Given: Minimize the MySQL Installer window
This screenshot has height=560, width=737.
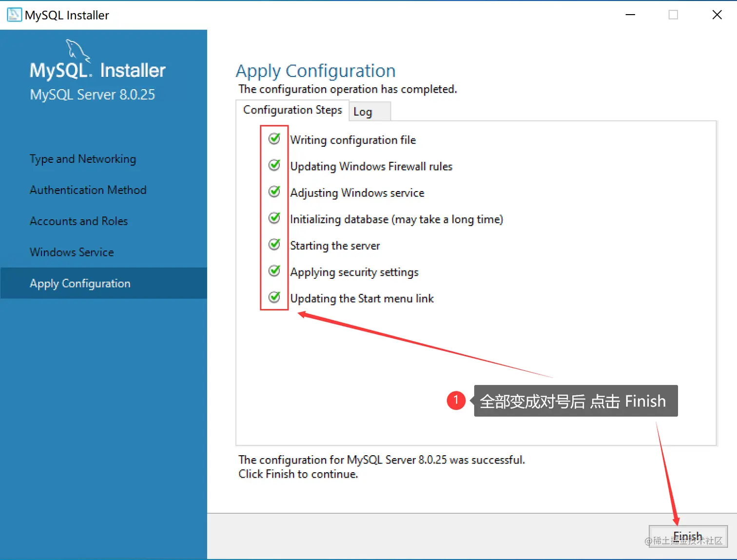Looking at the screenshot, I should click(630, 15).
